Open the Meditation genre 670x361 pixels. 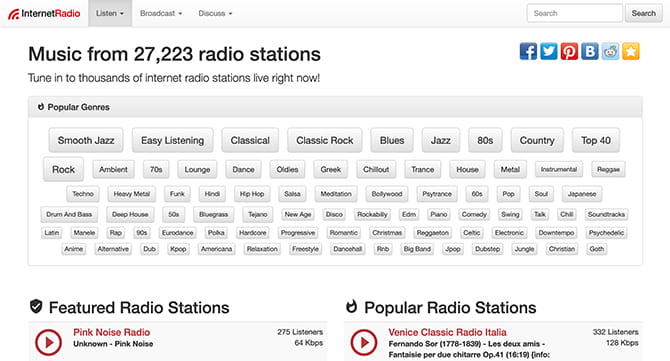[x=336, y=194]
